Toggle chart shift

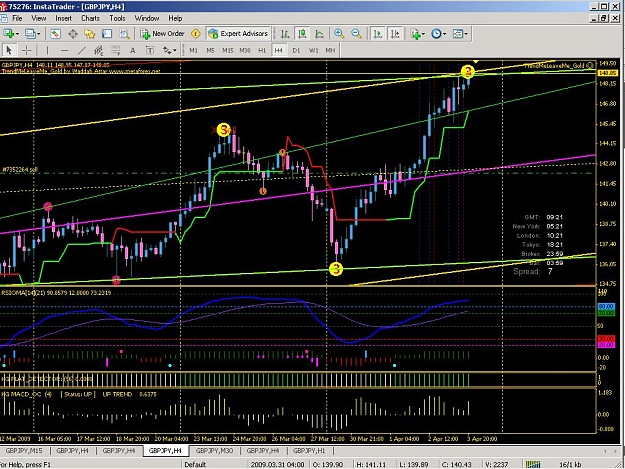[x=395, y=34]
